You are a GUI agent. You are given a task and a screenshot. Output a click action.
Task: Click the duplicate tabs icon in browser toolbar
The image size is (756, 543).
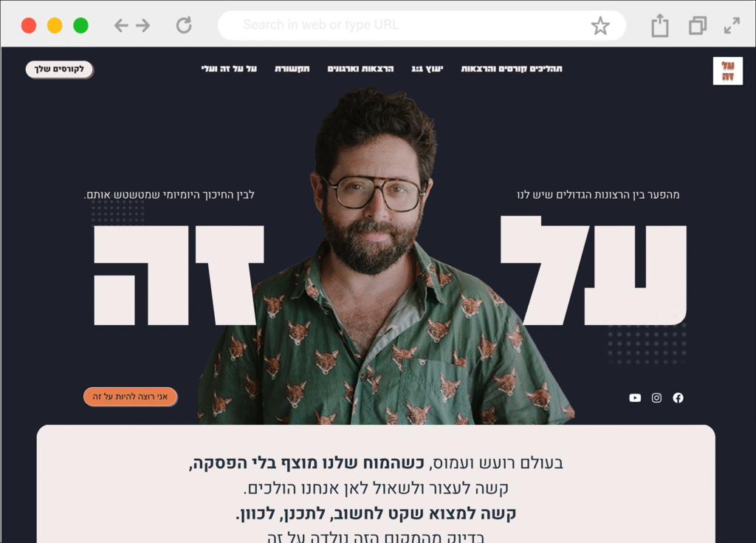click(697, 25)
